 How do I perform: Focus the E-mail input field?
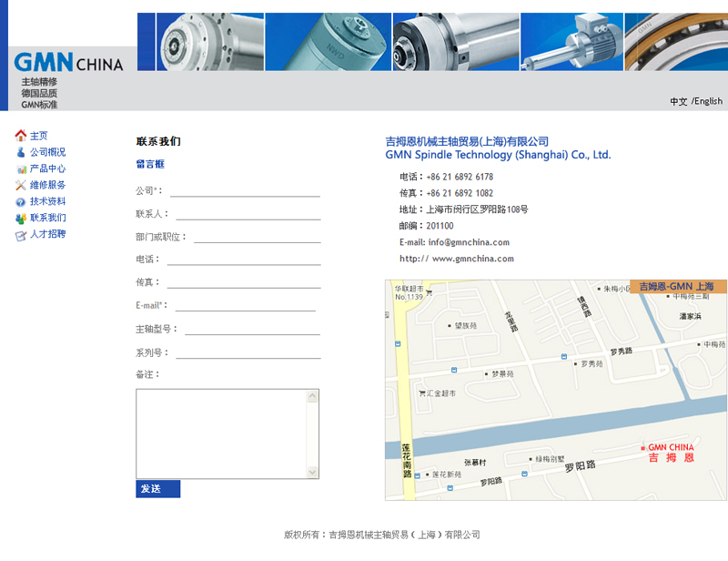246,305
